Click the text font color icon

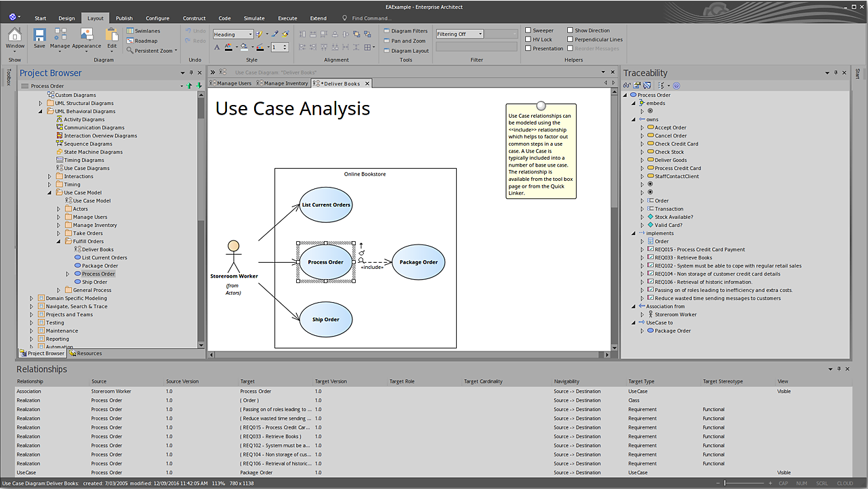pos(228,47)
